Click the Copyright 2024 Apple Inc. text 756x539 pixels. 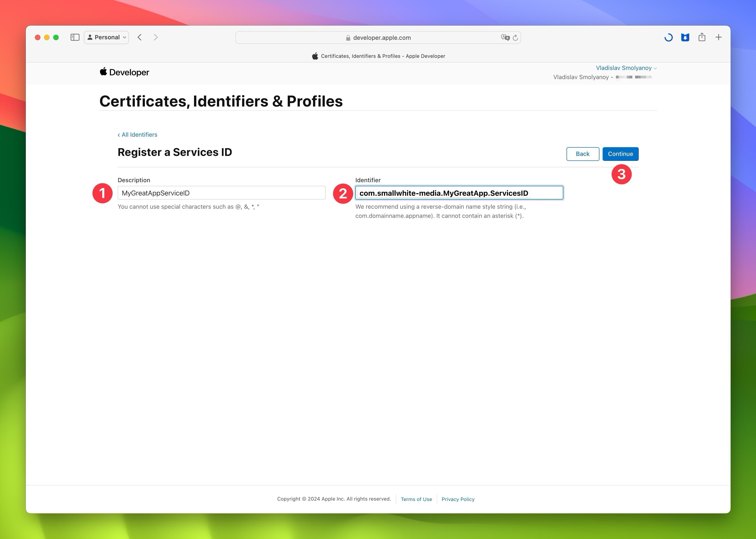tap(334, 499)
